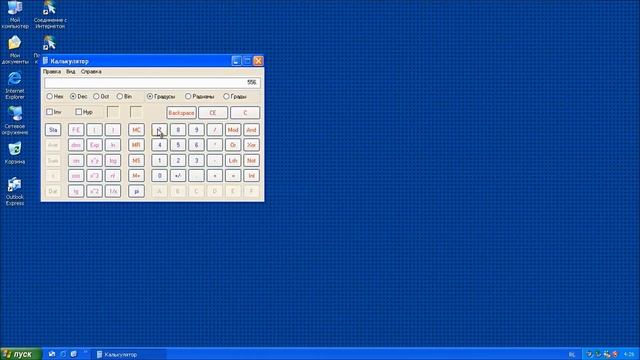Click the F-E notation button
Viewport: 640px width, 360px height.
[76, 130]
